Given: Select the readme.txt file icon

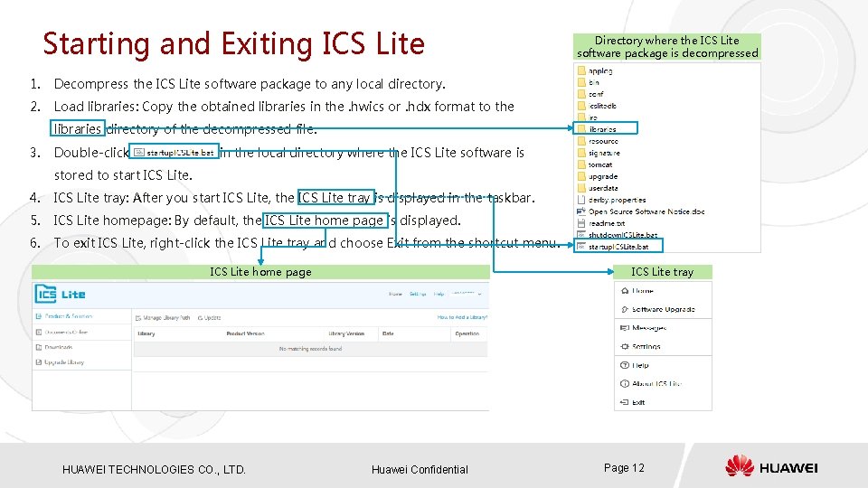Looking at the screenshot, I should pos(581,223).
